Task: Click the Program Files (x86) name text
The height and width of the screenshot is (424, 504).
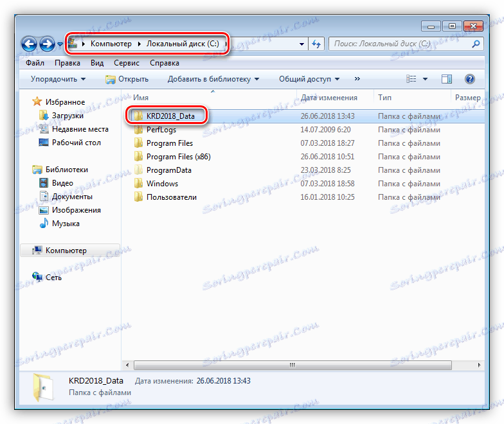Action: coord(179,157)
